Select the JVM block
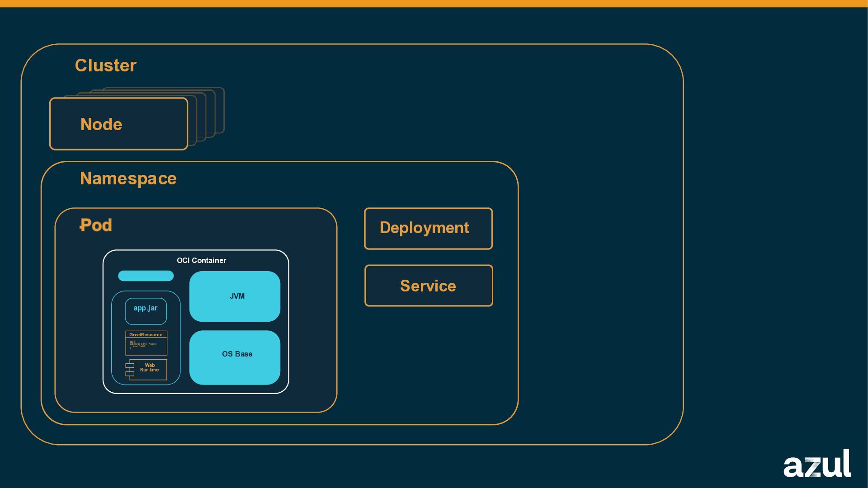This screenshot has height=488, width=868. point(235,296)
